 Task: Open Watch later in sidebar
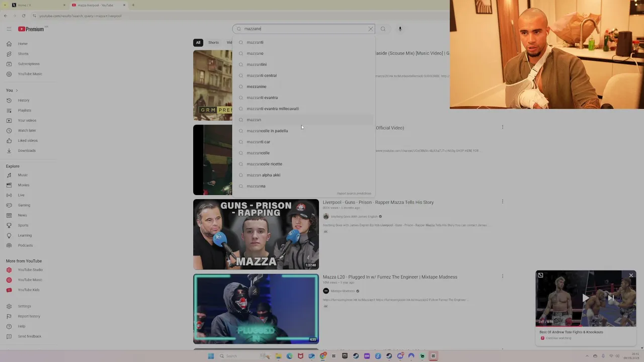tap(28, 130)
